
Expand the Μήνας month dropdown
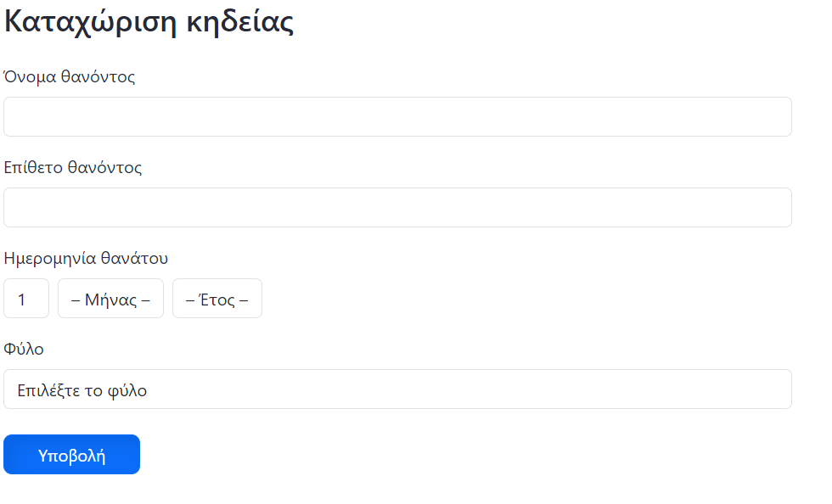tap(110, 299)
